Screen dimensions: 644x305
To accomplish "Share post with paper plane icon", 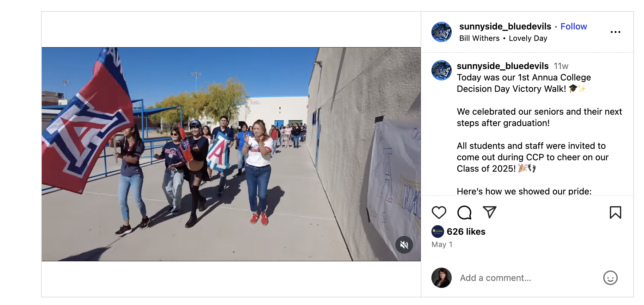I will (x=490, y=212).
